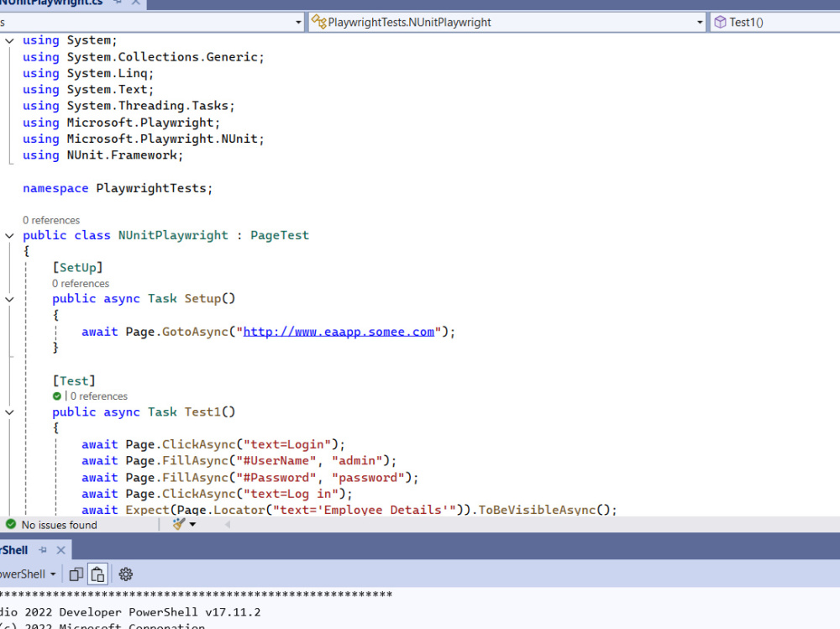Collapse the Setup method region
The image size is (840, 629).
point(9,299)
